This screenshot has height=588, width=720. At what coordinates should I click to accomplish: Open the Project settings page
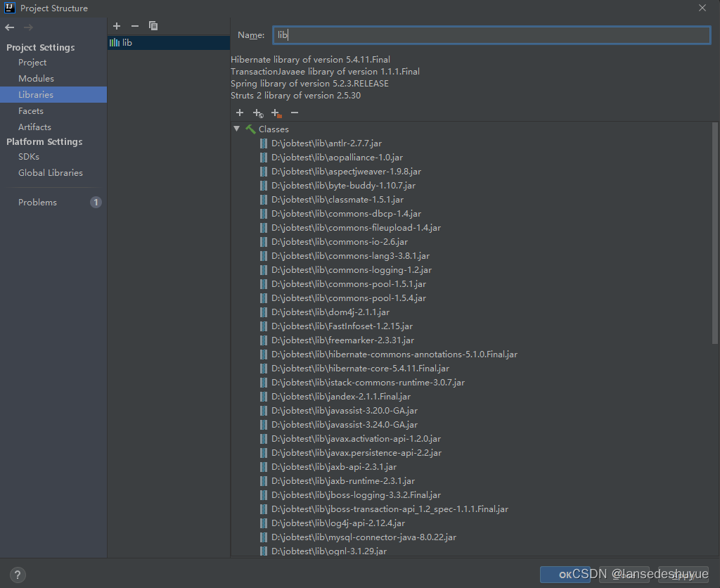click(32, 63)
